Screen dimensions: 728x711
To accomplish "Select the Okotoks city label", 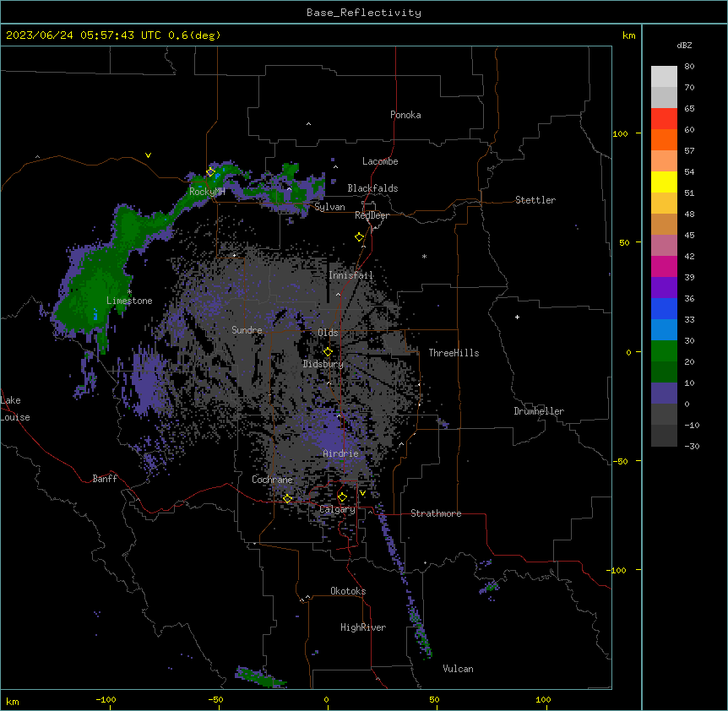I will click(348, 591).
